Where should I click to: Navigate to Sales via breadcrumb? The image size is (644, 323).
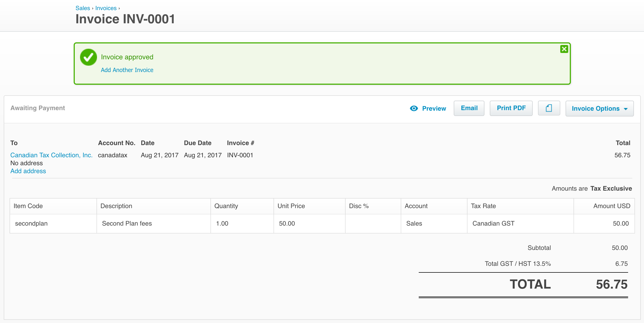tap(82, 8)
